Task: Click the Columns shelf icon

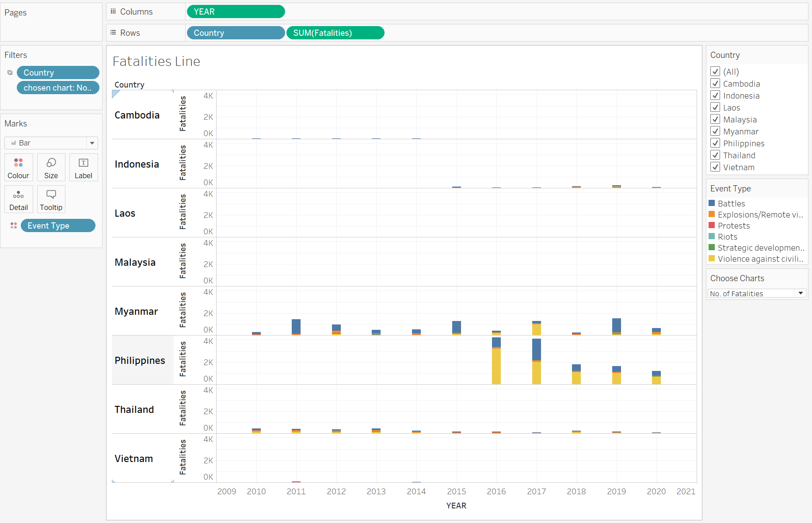Action: 113,11
